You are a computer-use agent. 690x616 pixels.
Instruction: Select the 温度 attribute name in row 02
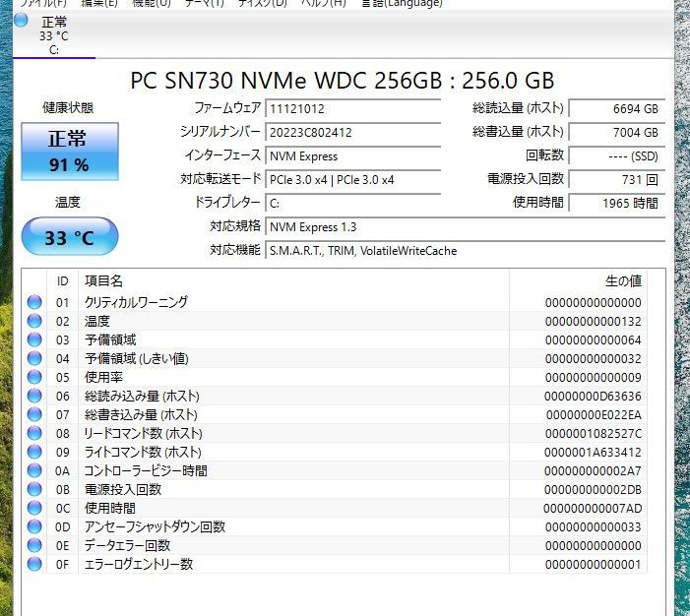click(x=96, y=321)
